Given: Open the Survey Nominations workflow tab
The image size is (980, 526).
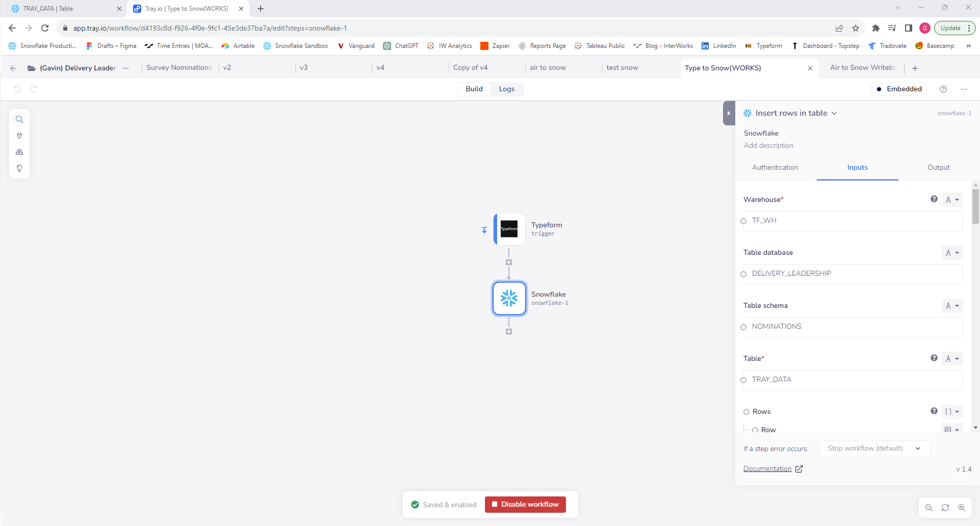Looking at the screenshot, I should click(x=179, y=67).
